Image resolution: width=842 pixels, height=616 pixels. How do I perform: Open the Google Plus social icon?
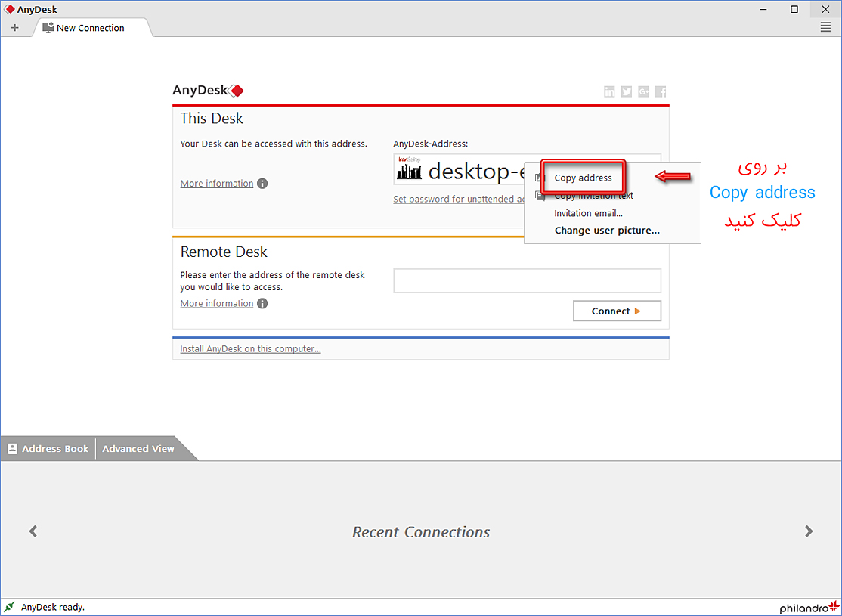643,91
